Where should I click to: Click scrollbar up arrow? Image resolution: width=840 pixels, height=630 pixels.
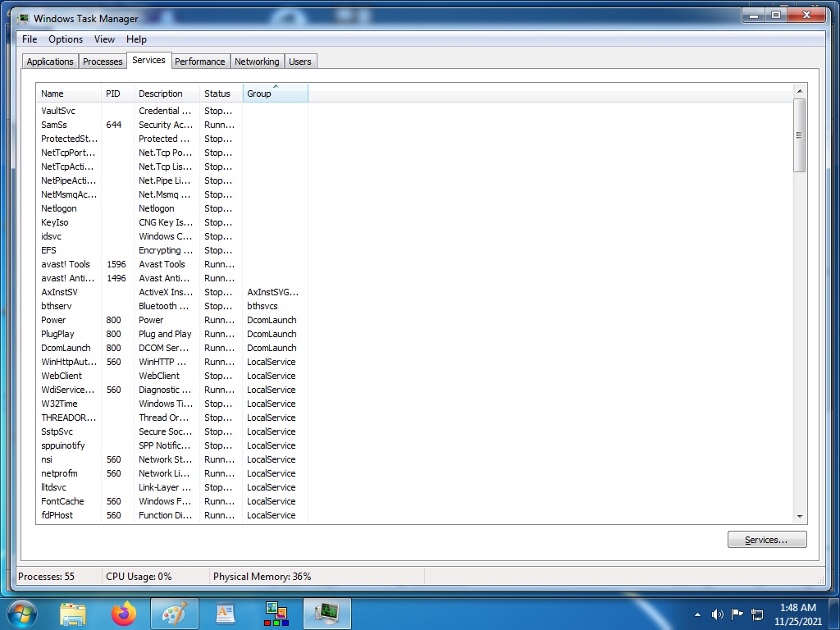tap(799, 91)
